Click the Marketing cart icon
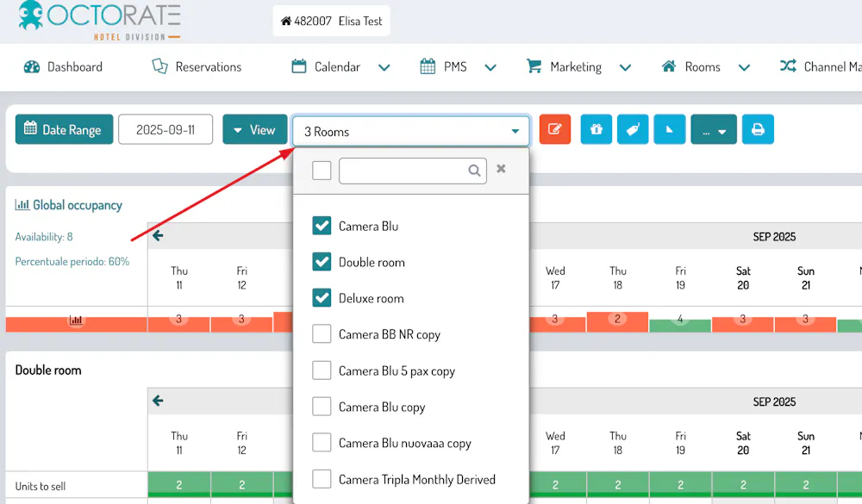 (x=534, y=66)
